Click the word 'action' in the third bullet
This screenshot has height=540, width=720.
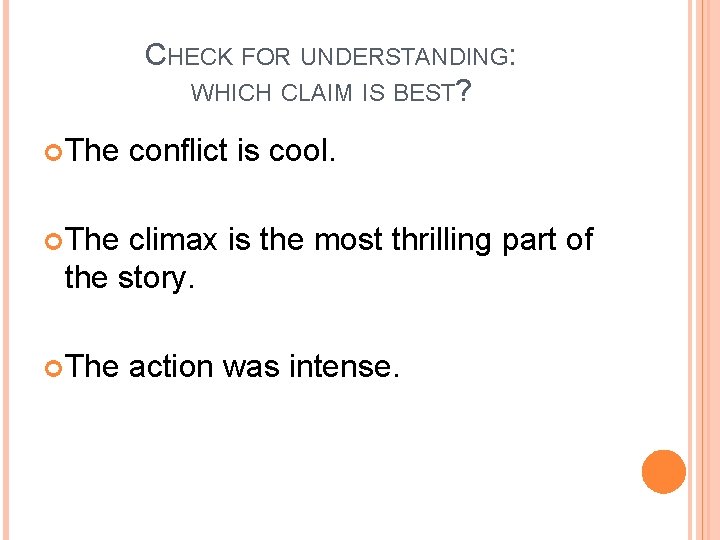[171, 366]
